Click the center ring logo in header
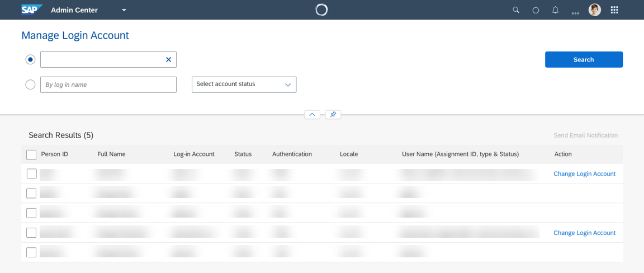The width and height of the screenshot is (644, 273). (321, 10)
